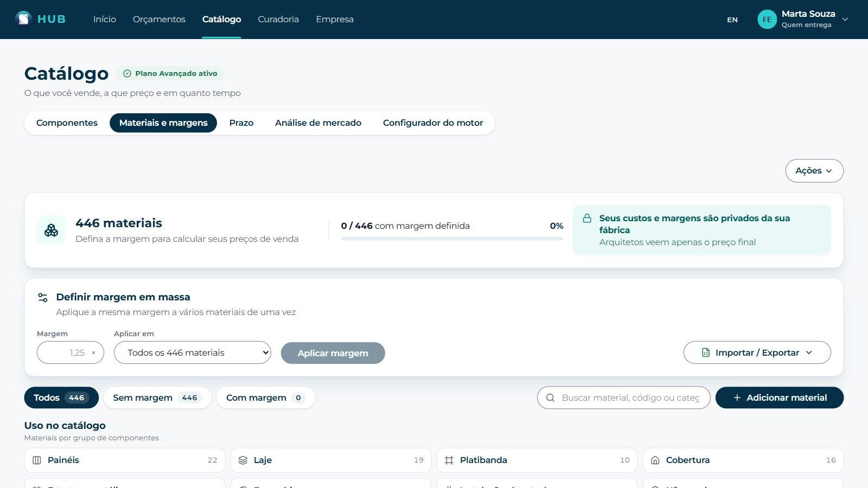Click the plan active checkmark icon

tap(127, 73)
